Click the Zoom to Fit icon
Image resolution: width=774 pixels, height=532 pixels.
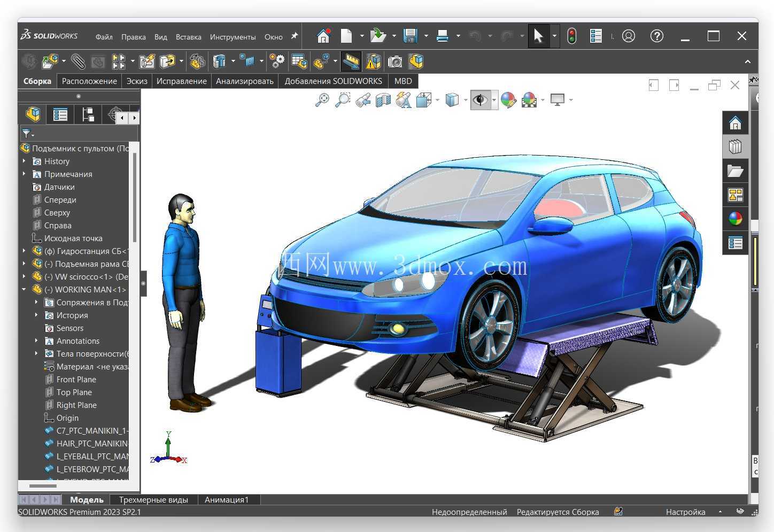322,100
